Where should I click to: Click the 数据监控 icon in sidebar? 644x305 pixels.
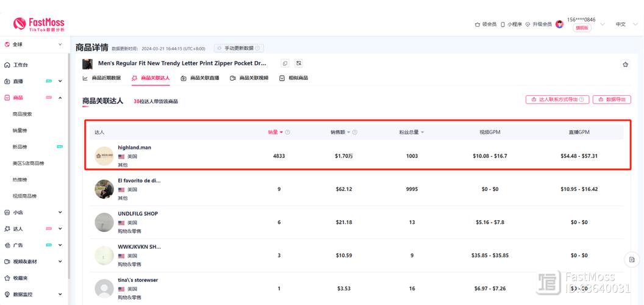(7, 294)
